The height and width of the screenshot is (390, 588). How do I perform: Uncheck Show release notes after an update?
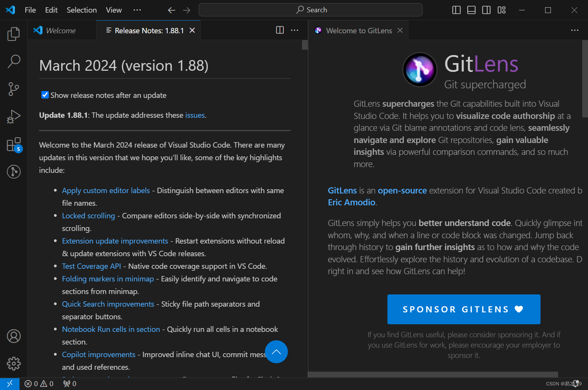pos(45,95)
